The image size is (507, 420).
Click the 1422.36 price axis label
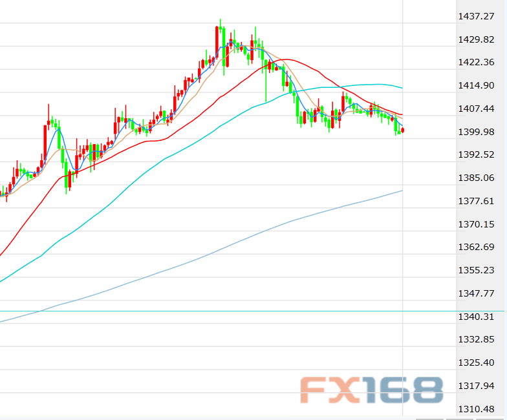[475, 63]
